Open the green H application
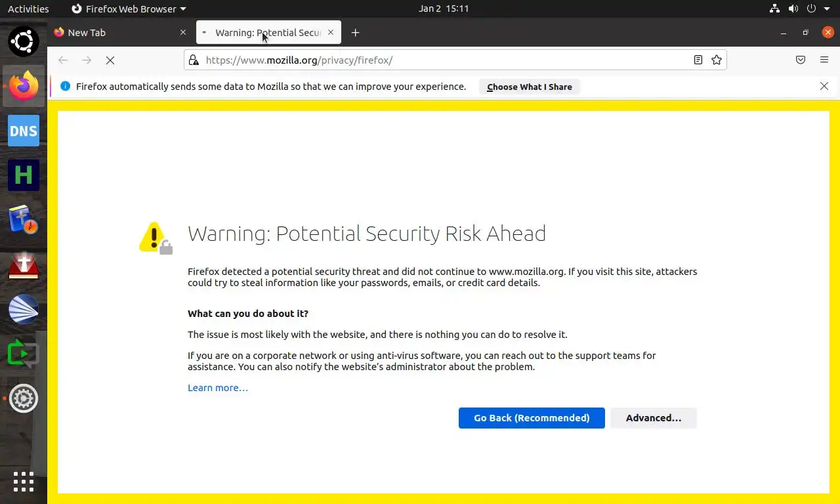This screenshot has width=840, height=504. click(x=24, y=175)
